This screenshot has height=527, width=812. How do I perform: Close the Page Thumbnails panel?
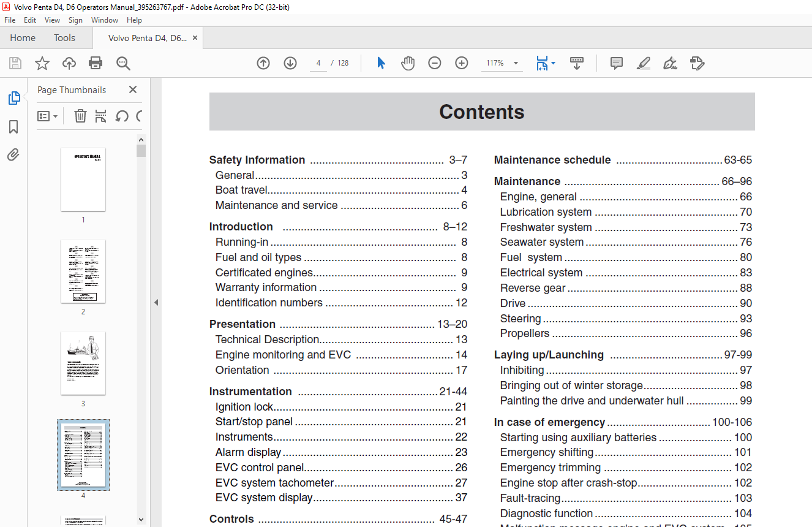pos(133,89)
